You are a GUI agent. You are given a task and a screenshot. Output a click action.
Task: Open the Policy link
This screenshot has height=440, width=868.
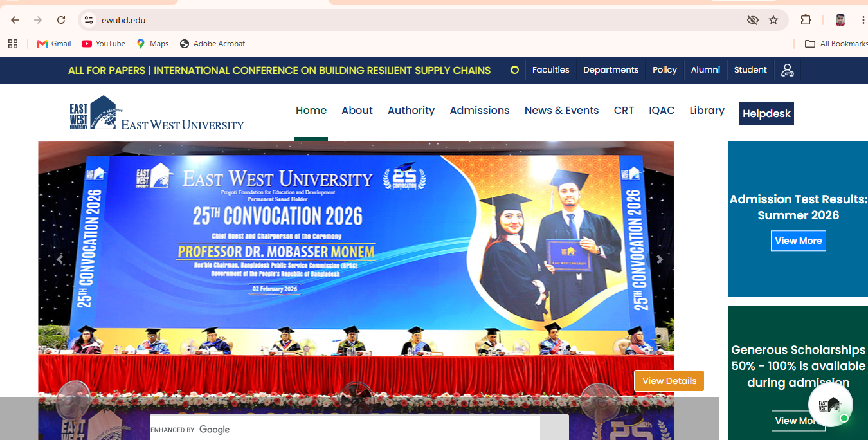tap(665, 70)
